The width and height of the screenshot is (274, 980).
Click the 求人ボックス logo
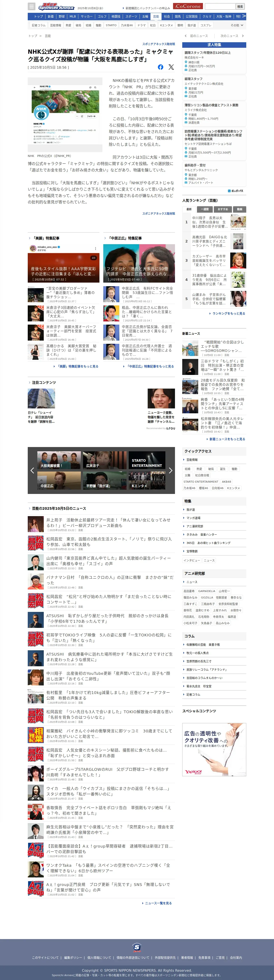click(236, 191)
